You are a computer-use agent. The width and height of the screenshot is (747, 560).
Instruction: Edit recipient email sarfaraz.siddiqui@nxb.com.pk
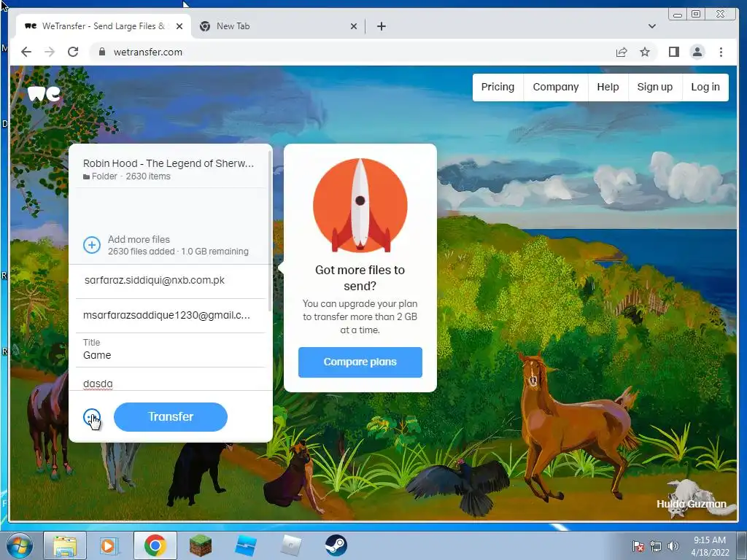tap(170, 281)
